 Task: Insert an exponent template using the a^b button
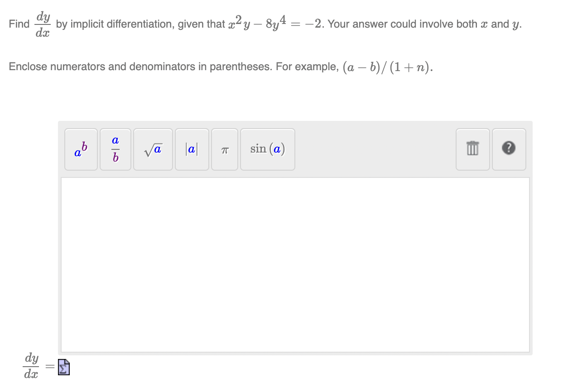[81, 149]
